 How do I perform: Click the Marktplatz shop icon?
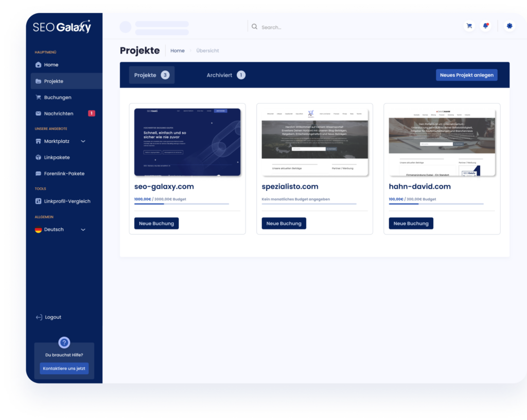(38, 141)
